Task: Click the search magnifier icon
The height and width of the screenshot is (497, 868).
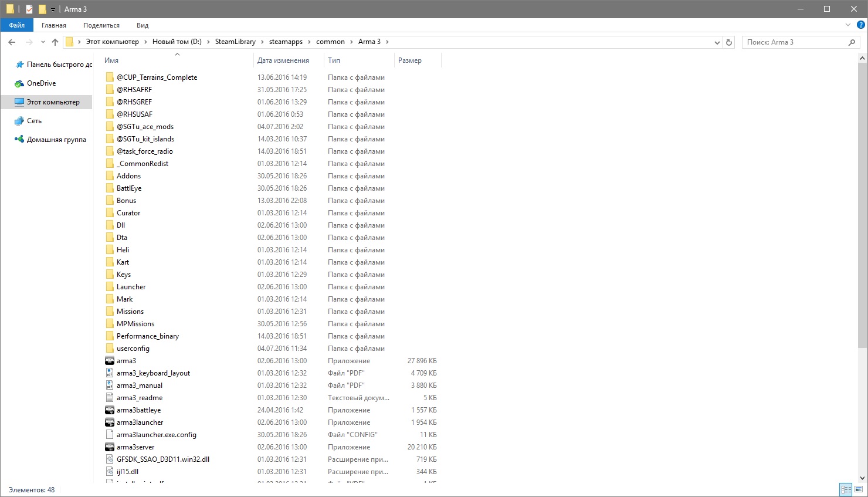Action: [852, 42]
